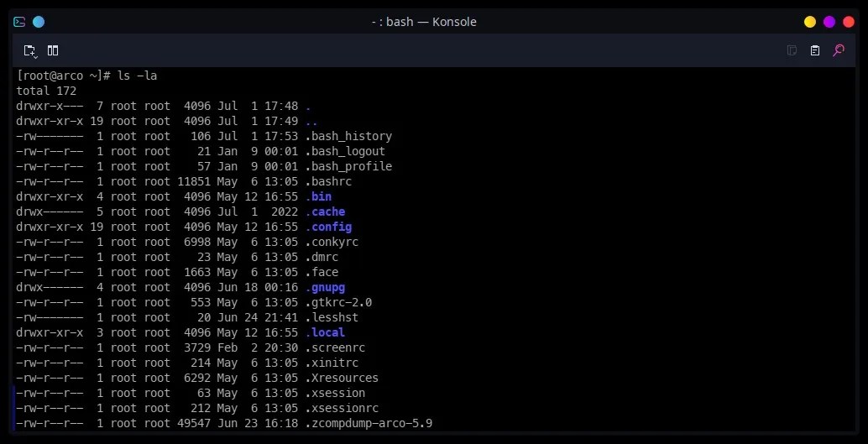Click the yellow minimize window button
The height and width of the screenshot is (444, 868).
click(x=810, y=22)
